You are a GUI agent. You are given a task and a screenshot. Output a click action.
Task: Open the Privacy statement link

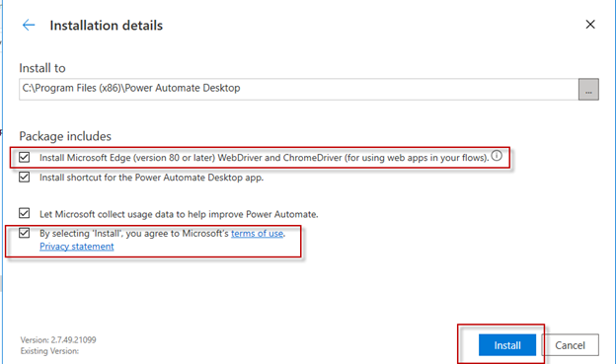point(77,247)
